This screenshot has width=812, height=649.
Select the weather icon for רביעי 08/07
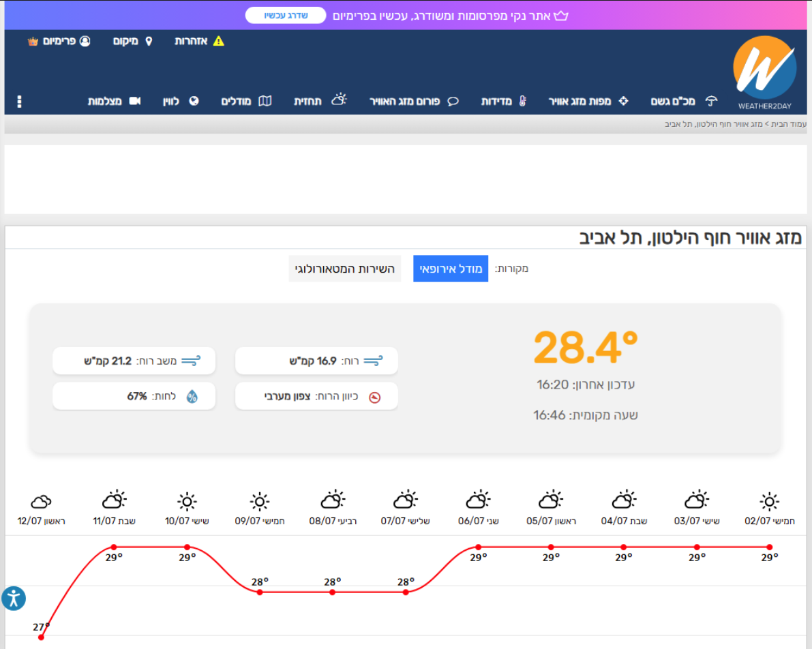point(333,500)
